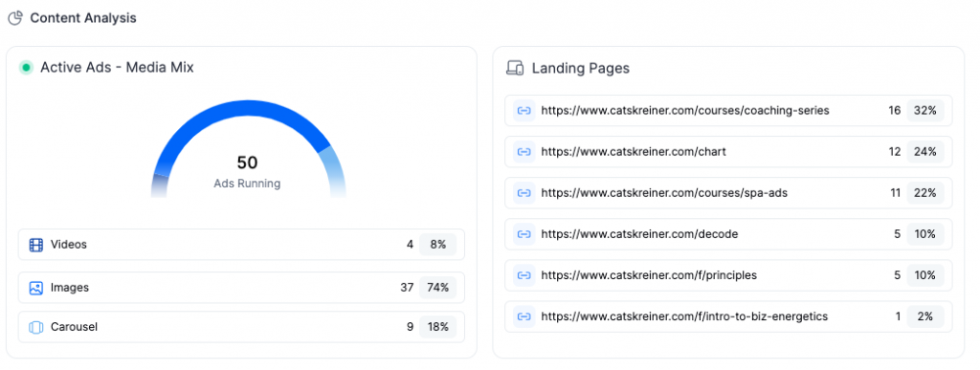Open the courses/coaching-series URL

685,111
